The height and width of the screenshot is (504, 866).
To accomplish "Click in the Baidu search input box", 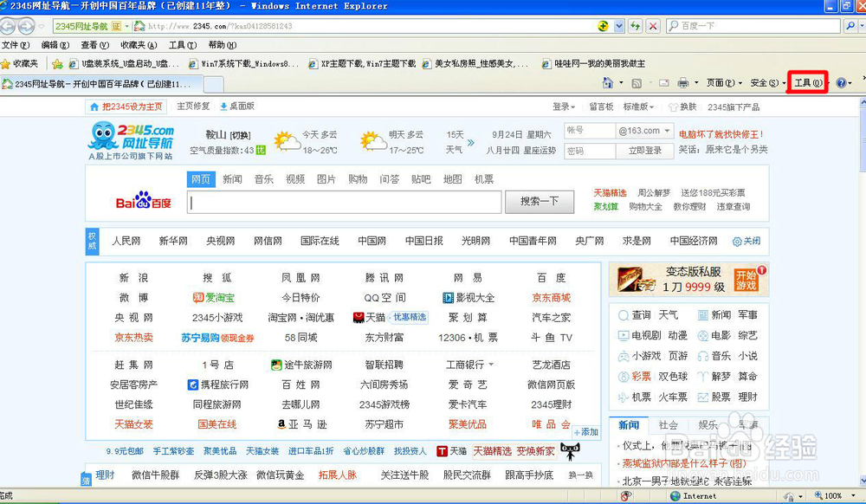I will (x=344, y=202).
